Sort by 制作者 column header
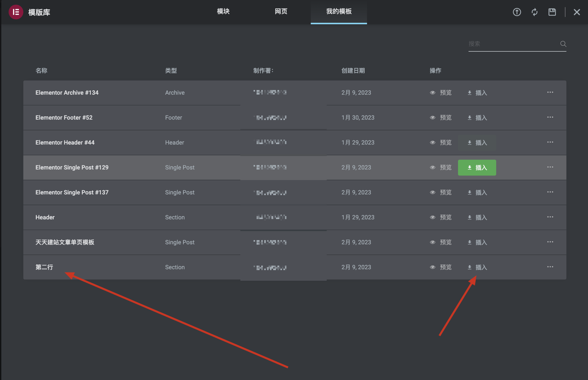This screenshot has height=380, width=588. [x=263, y=71]
